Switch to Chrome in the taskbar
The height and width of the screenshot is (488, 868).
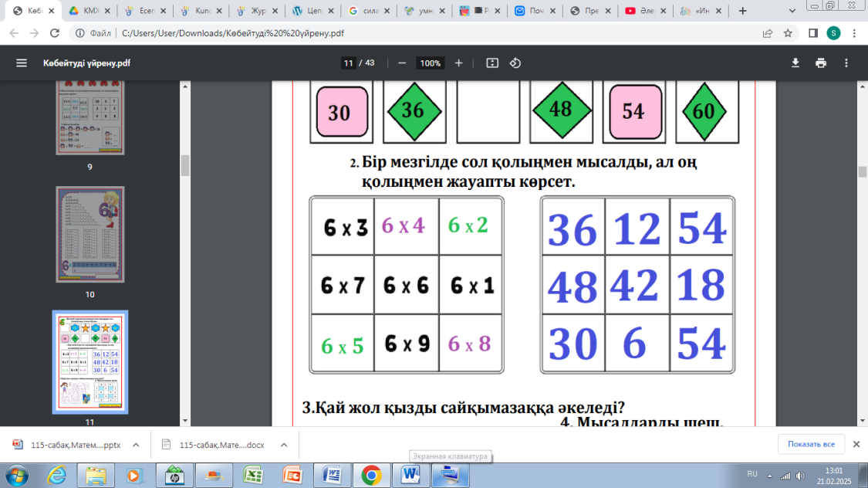tap(371, 476)
